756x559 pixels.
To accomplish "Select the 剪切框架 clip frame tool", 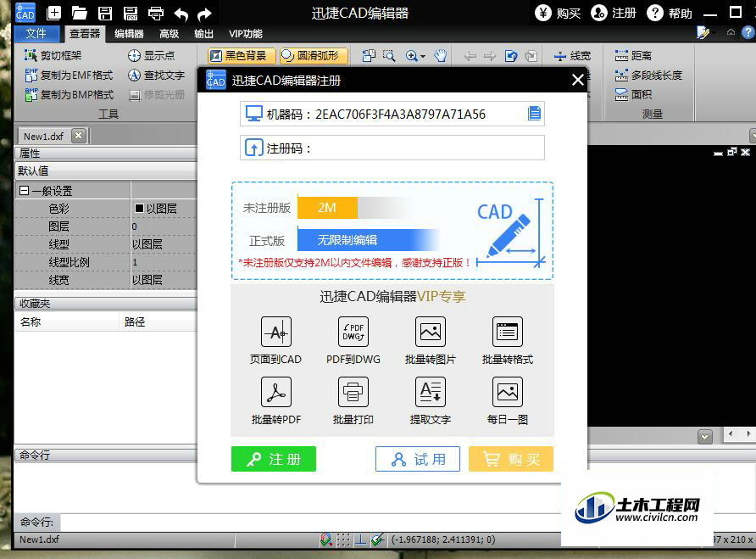I will pyautogui.click(x=53, y=55).
